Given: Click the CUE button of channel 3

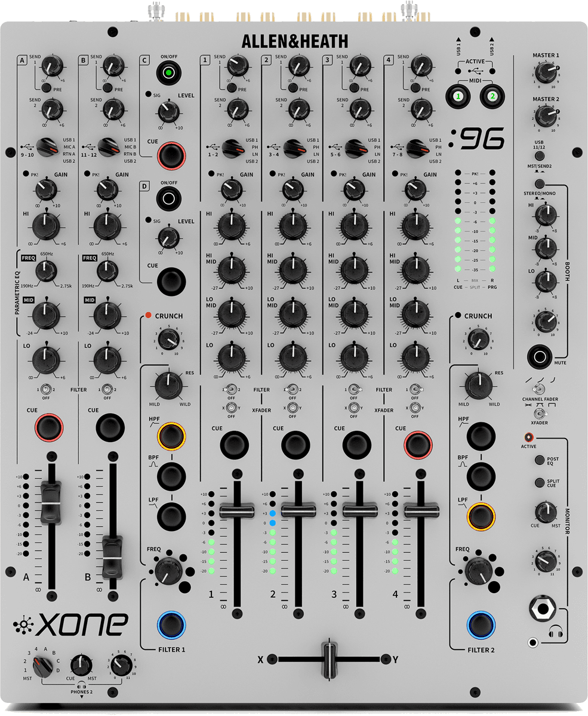Looking at the screenshot, I should point(357,445).
